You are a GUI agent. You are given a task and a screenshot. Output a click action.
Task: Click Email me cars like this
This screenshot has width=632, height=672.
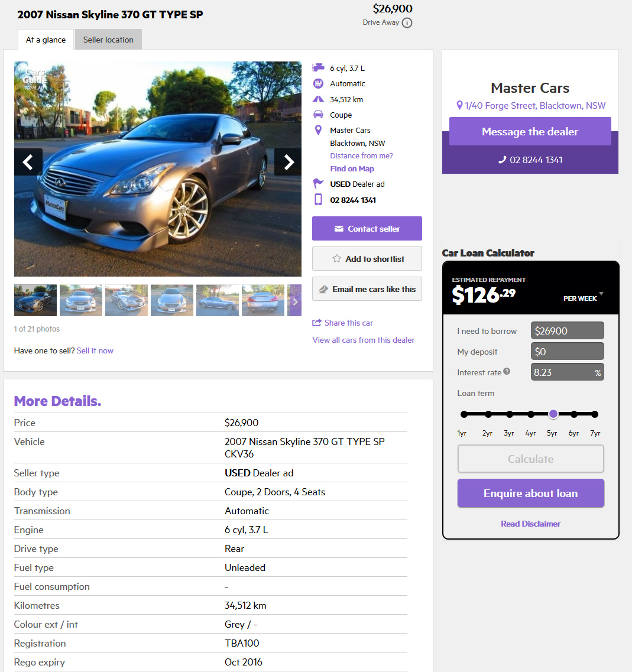coord(367,289)
